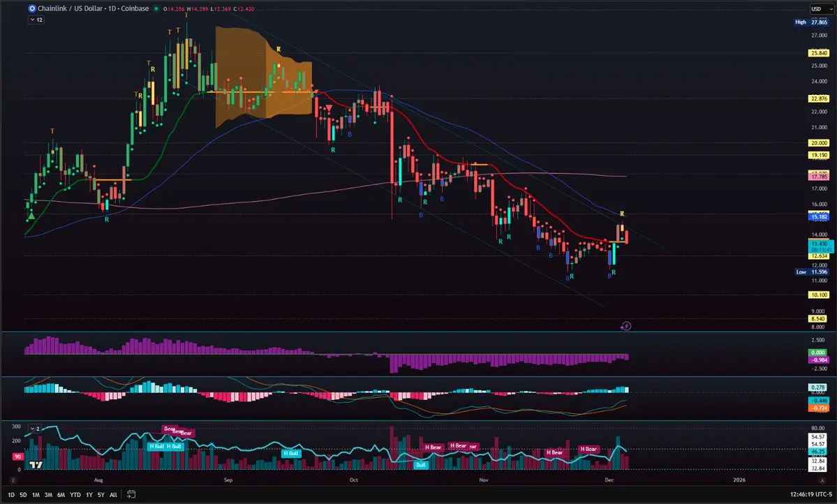Click the cyan -0.446 MACD value label
This screenshot has width=837, height=504.
pyautogui.click(x=818, y=401)
